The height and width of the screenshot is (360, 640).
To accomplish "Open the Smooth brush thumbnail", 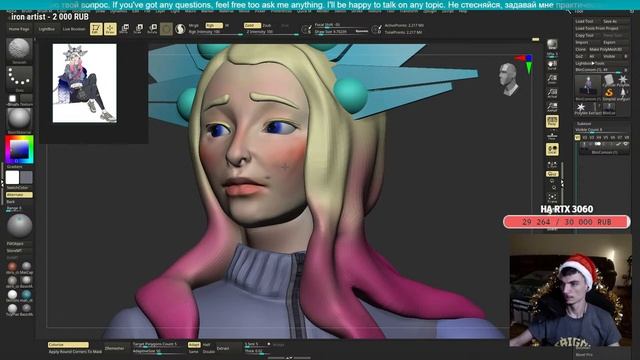I will (x=19, y=51).
